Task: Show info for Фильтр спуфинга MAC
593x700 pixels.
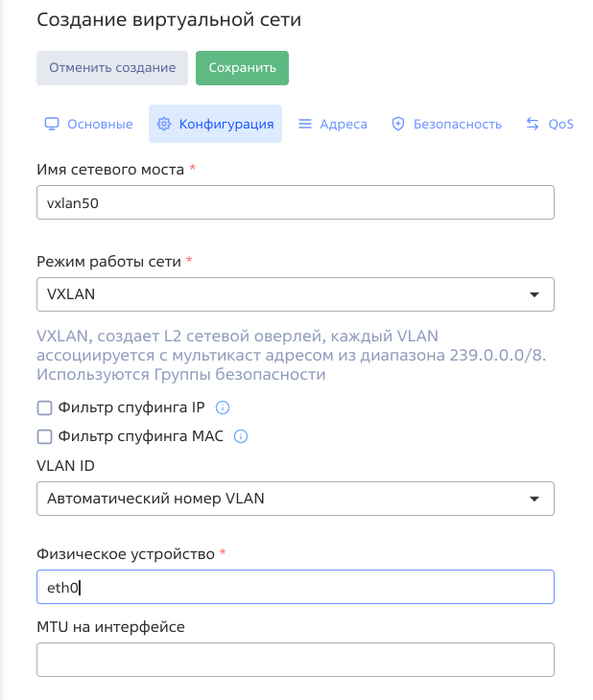Action: [241, 436]
